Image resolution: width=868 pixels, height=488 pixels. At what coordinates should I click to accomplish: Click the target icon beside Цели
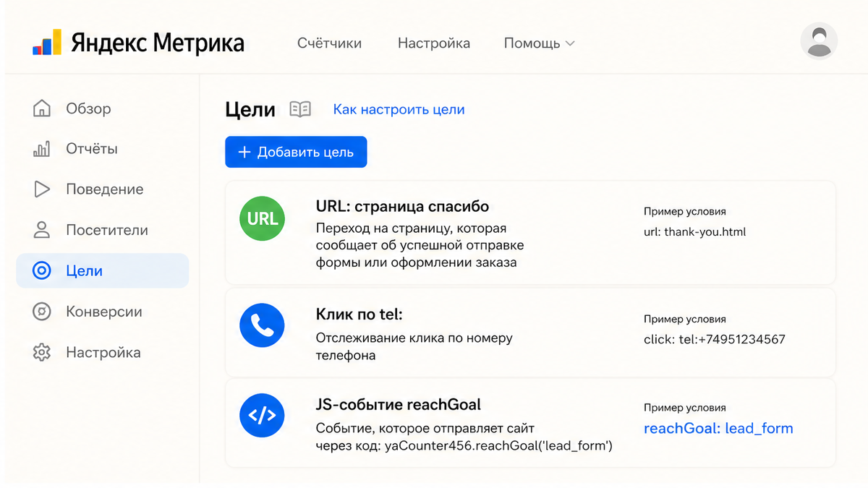42,271
